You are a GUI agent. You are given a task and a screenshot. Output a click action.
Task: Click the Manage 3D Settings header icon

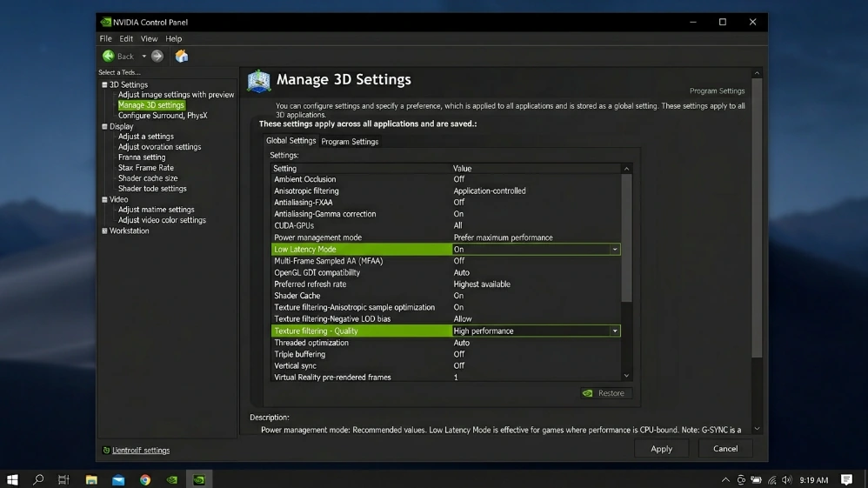258,81
